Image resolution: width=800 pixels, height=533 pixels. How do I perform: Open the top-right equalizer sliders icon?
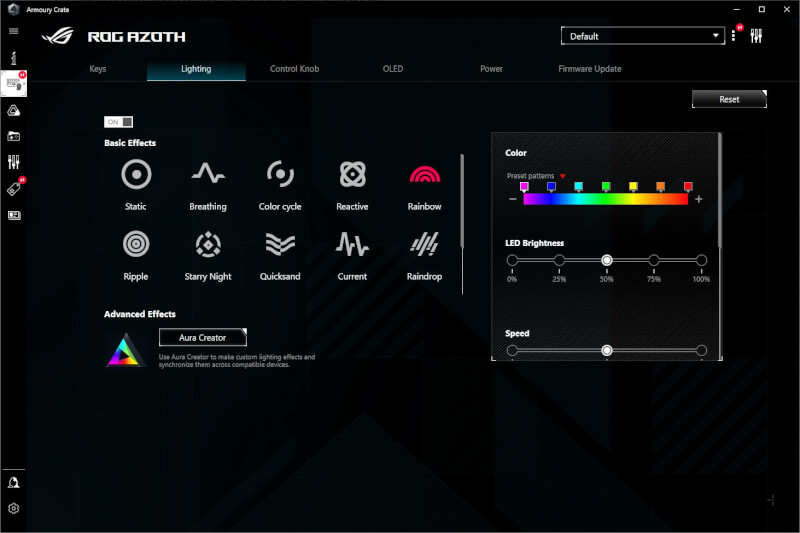(x=756, y=36)
